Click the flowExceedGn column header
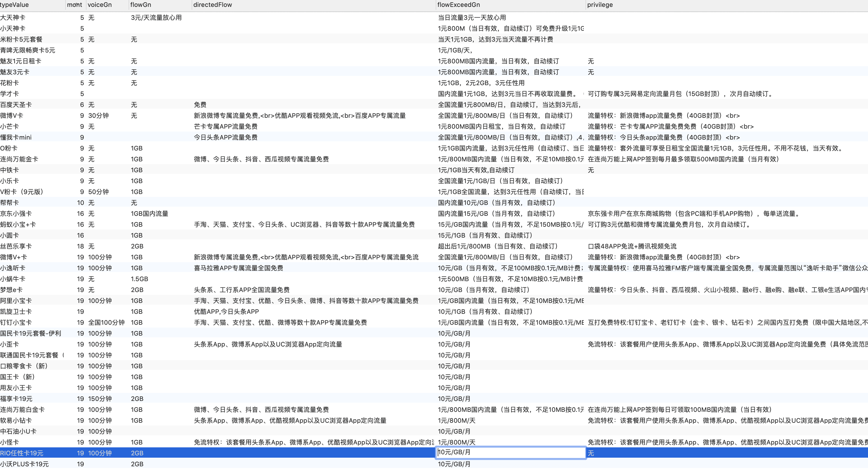Image resolution: width=868 pixels, height=470 pixels. [458, 5]
